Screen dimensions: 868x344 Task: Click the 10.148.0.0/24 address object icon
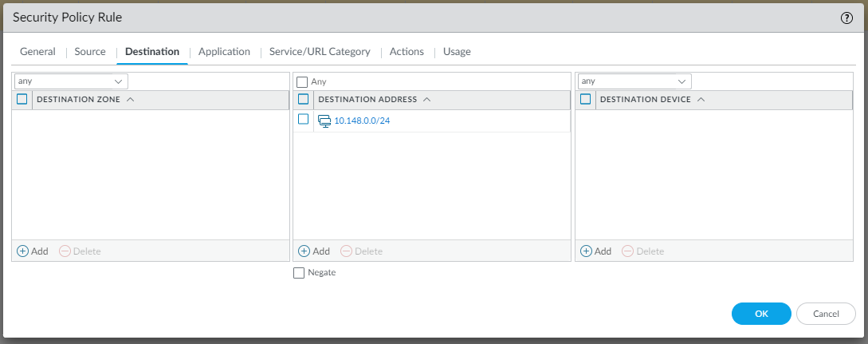[324, 121]
